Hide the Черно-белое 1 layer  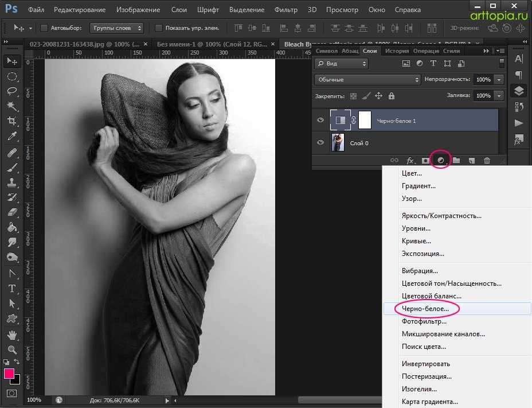tap(320, 120)
